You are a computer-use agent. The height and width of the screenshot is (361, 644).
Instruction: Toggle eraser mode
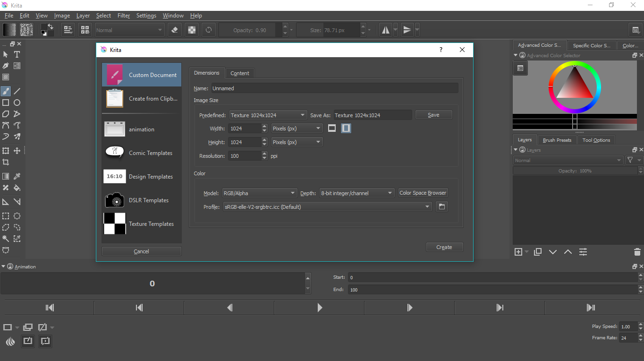(175, 30)
